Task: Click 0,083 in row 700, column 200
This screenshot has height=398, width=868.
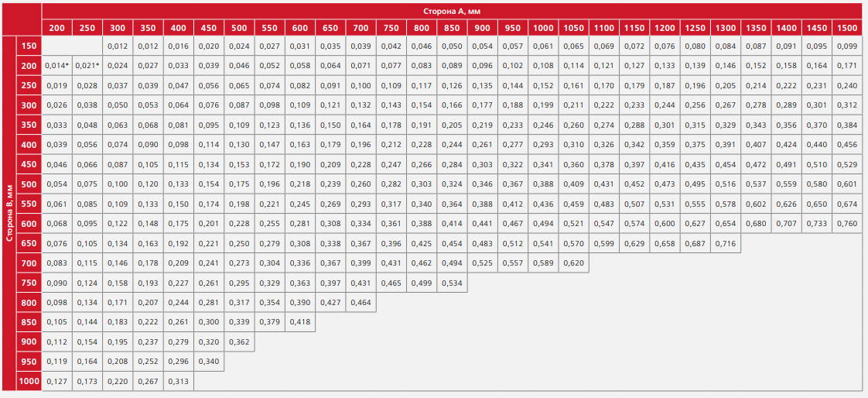Action: pyautogui.click(x=56, y=263)
